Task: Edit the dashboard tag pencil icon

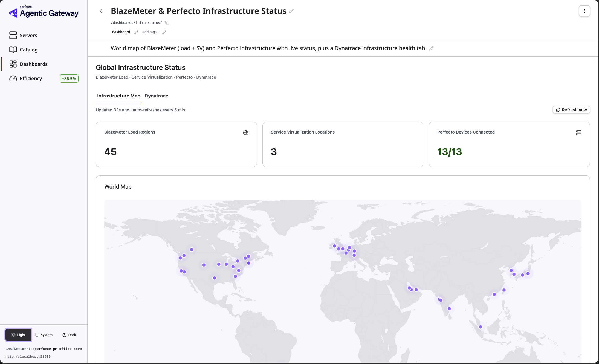Action: coord(136,32)
